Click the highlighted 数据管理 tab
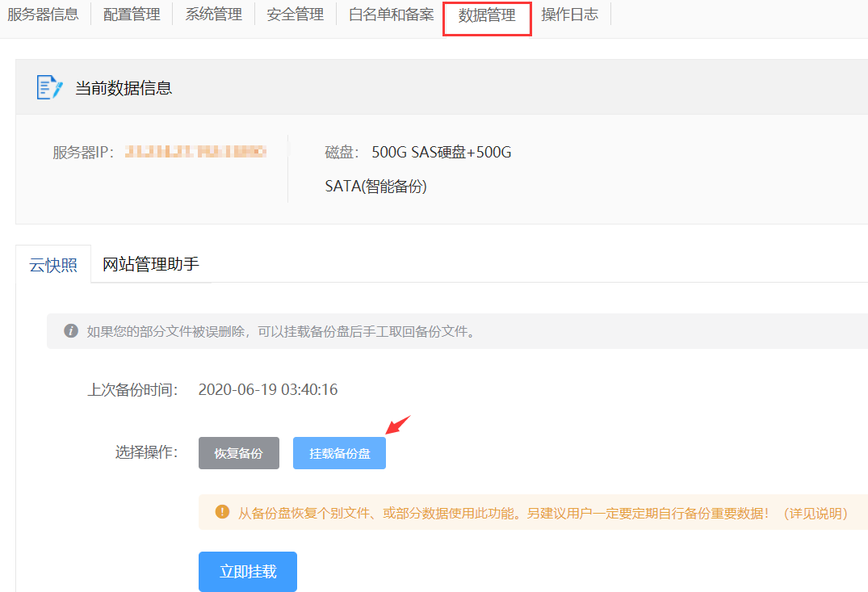 pos(487,15)
